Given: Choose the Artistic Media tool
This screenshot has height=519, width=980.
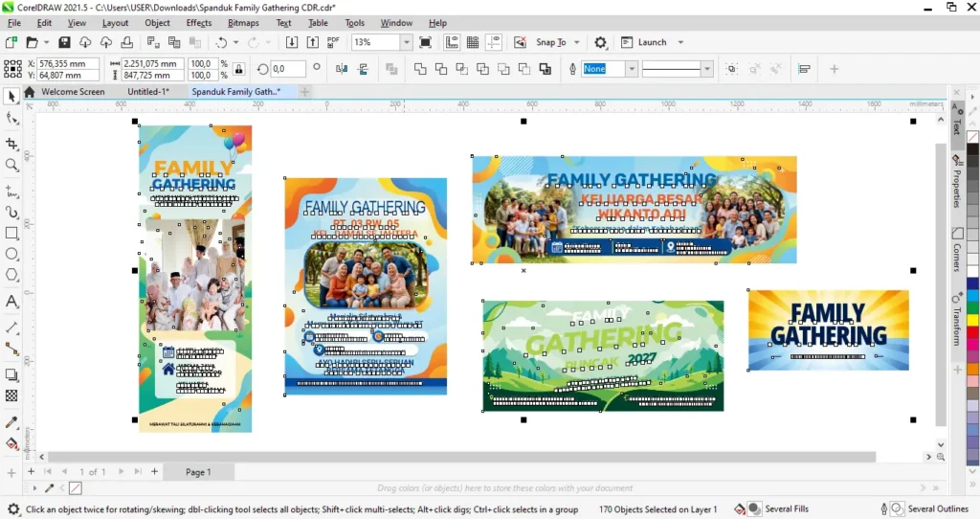Looking at the screenshot, I should (x=11, y=212).
